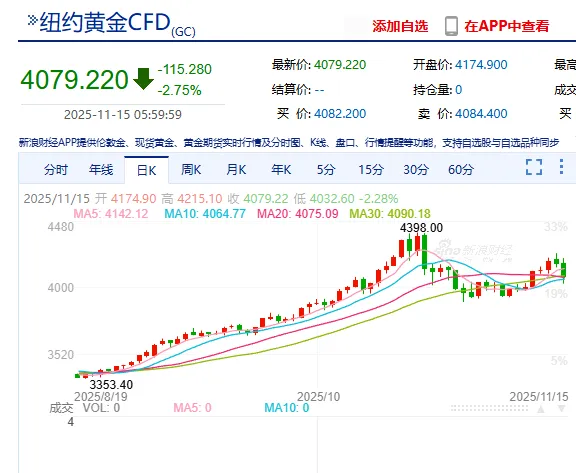This screenshot has height=473, width=576.
Task: Open the 月K chart tab
Action: point(236,170)
